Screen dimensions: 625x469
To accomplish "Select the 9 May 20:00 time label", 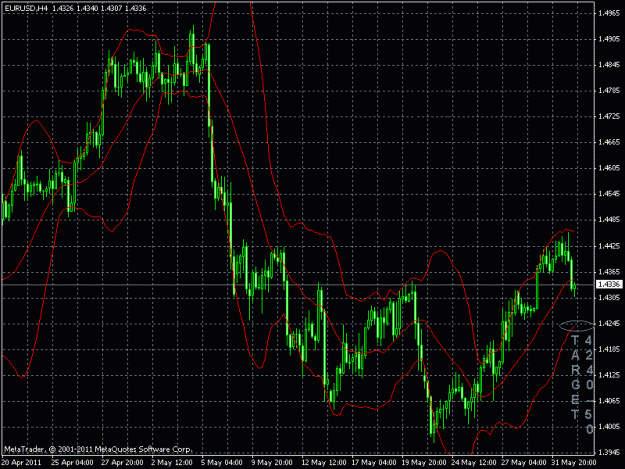I will tap(271, 463).
